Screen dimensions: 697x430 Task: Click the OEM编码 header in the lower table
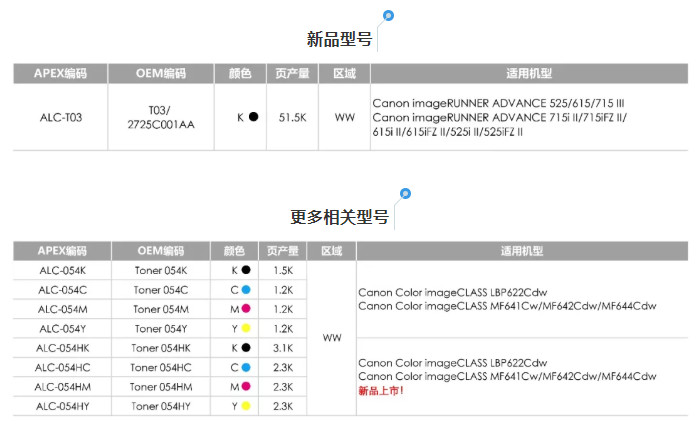pyautogui.click(x=161, y=251)
